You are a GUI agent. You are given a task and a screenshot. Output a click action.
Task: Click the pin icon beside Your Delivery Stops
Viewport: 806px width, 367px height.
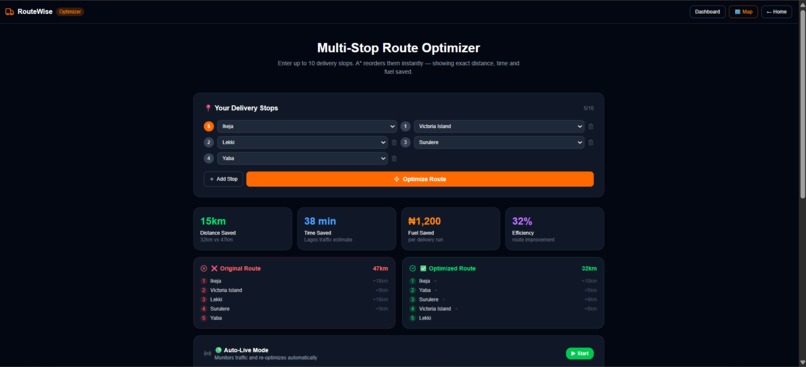pos(208,108)
